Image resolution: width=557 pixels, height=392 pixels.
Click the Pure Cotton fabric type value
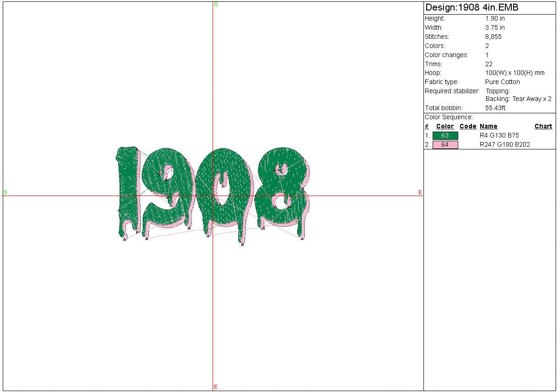click(502, 82)
